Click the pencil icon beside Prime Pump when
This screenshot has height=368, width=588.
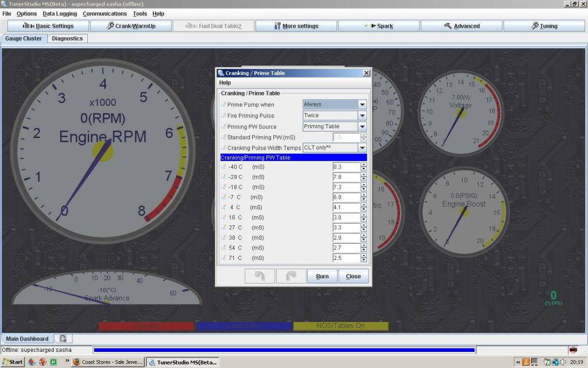click(223, 105)
